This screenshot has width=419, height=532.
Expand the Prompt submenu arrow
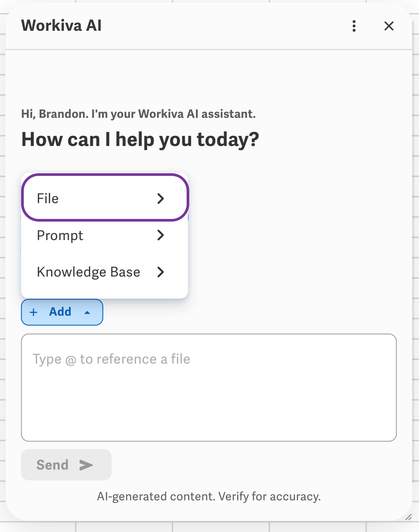coord(161,236)
